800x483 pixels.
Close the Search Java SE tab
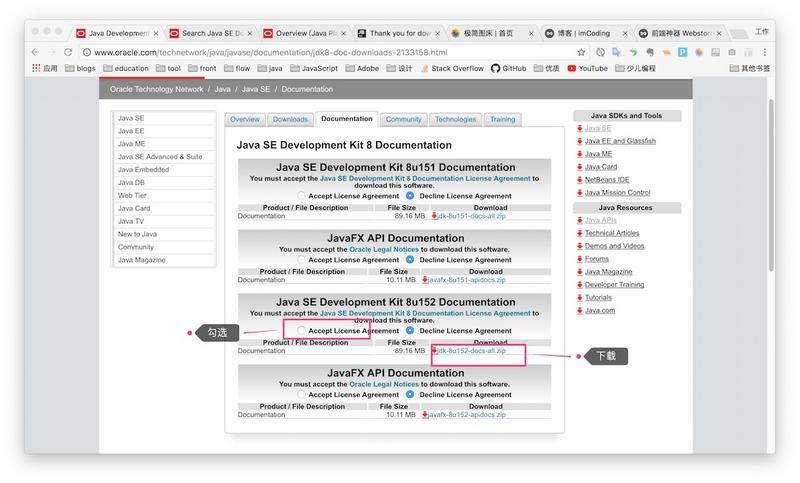249,33
